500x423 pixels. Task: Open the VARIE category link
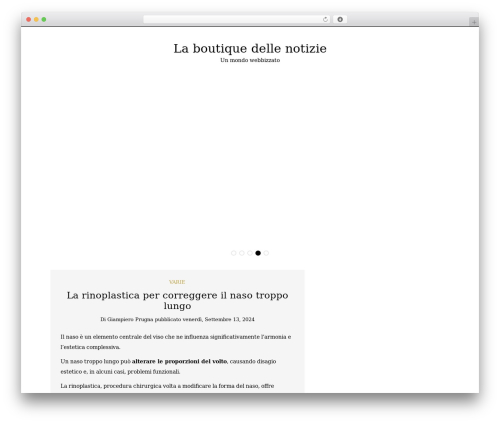(x=177, y=282)
